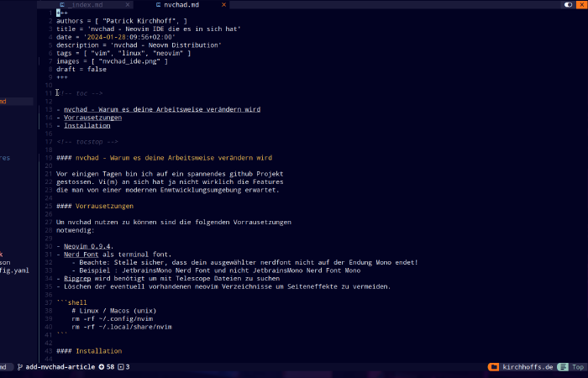Click line 'die man von einer modernen'
This screenshot has height=378, width=588.
(168, 190)
